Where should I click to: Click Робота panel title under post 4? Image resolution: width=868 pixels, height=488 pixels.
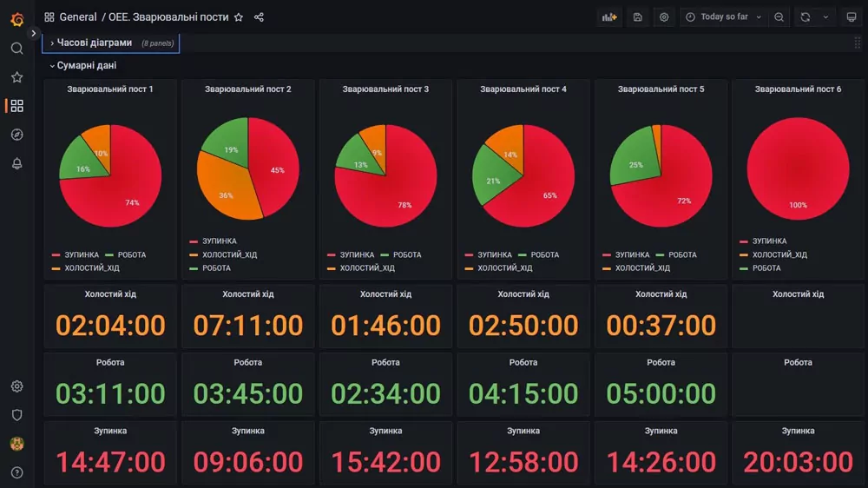pyautogui.click(x=523, y=362)
